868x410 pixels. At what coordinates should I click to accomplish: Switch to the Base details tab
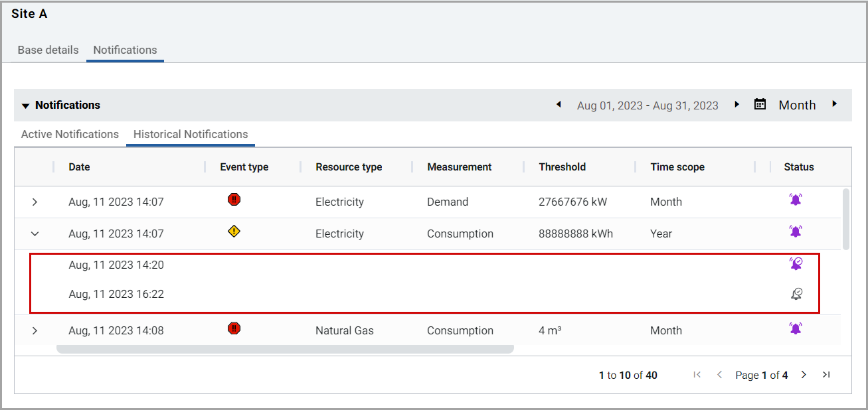click(48, 50)
